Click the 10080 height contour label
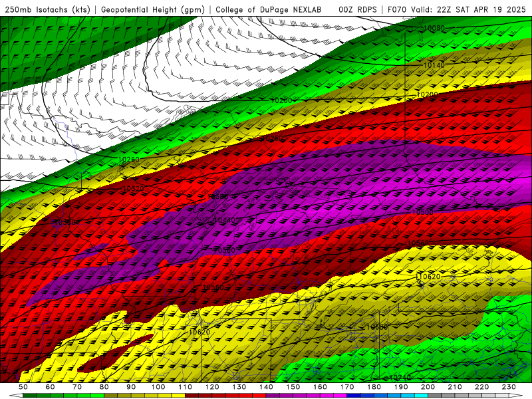532x399 pixels. point(434,28)
